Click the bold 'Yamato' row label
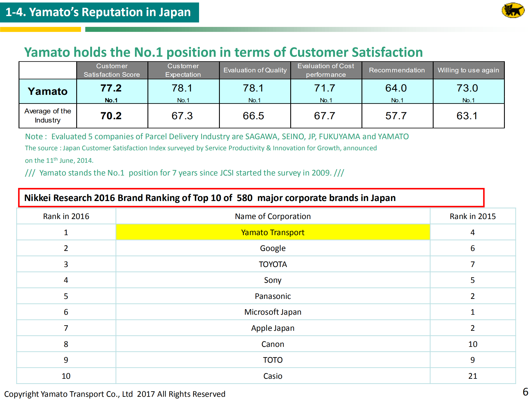 click(x=48, y=91)
